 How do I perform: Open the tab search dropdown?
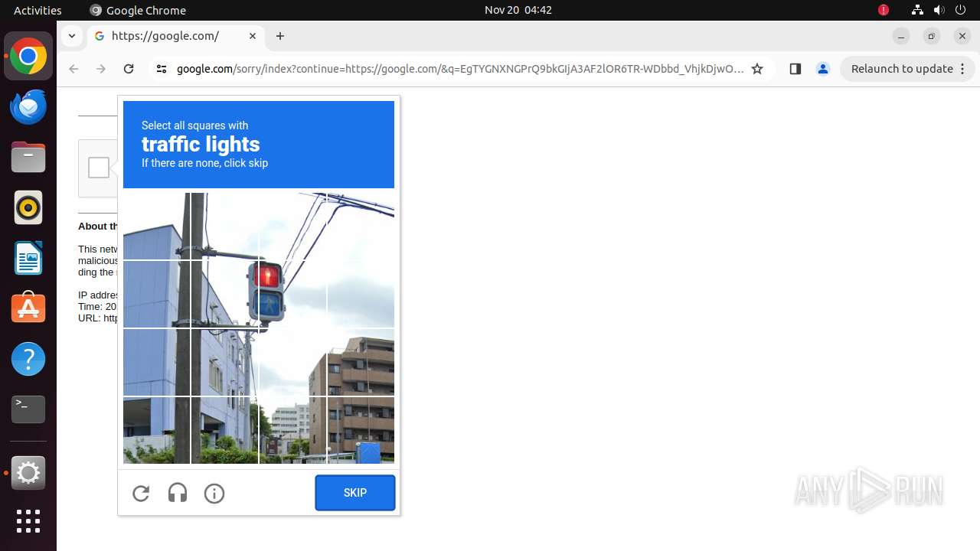pos(71,36)
